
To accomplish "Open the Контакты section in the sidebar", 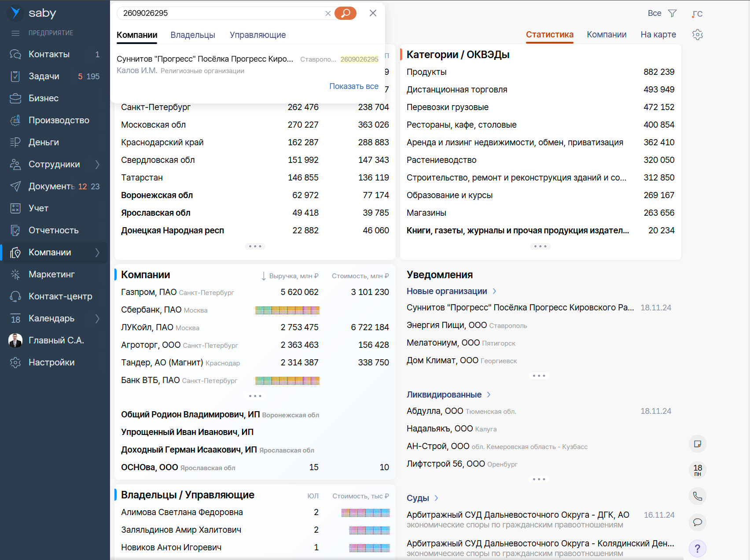I will pos(15,54).
